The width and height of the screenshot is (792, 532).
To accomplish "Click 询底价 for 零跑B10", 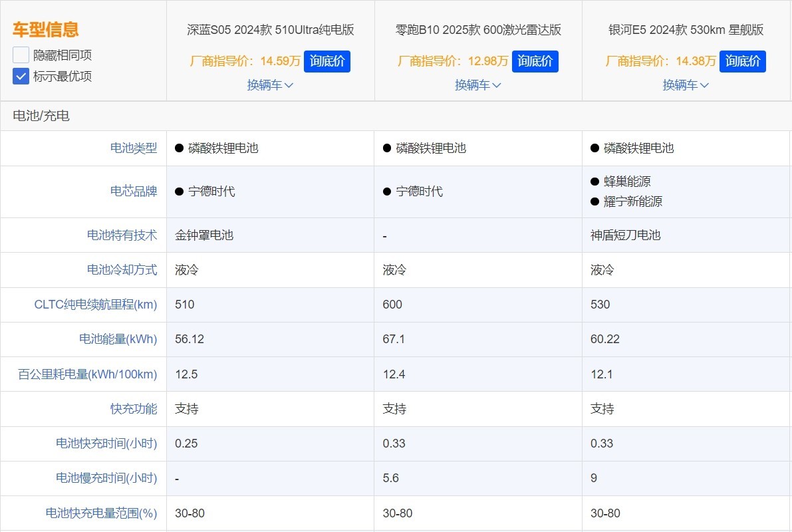I will coord(535,61).
